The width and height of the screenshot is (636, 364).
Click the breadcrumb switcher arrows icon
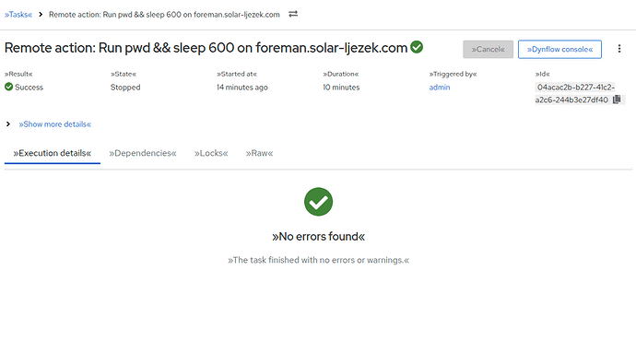tap(293, 14)
